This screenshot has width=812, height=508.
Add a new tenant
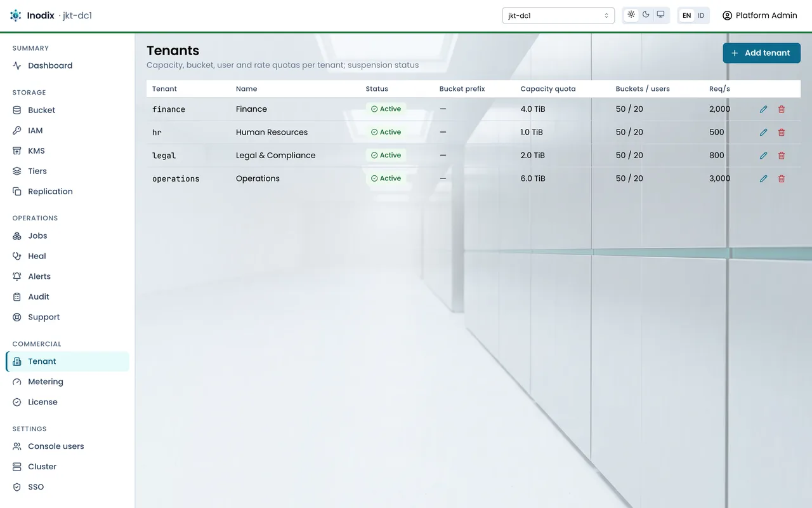(x=761, y=53)
